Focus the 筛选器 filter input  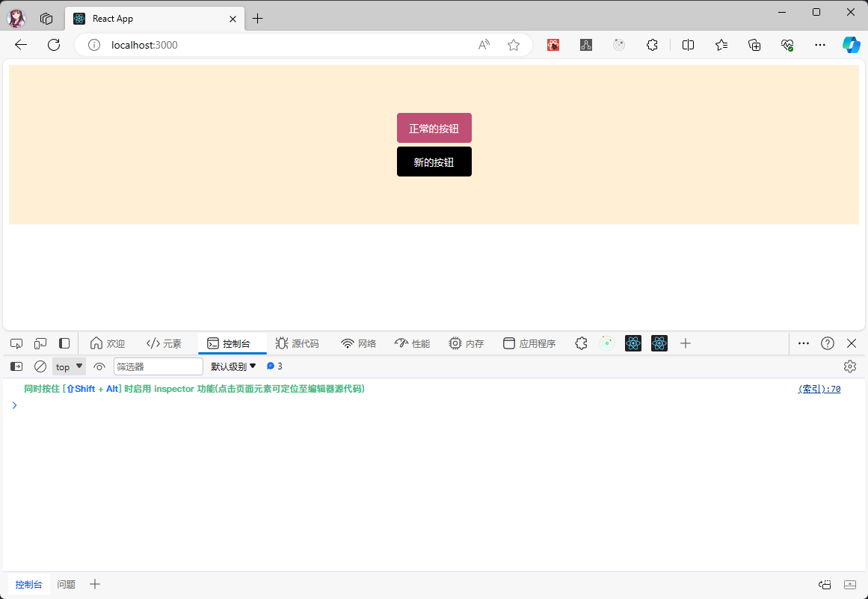tap(158, 366)
